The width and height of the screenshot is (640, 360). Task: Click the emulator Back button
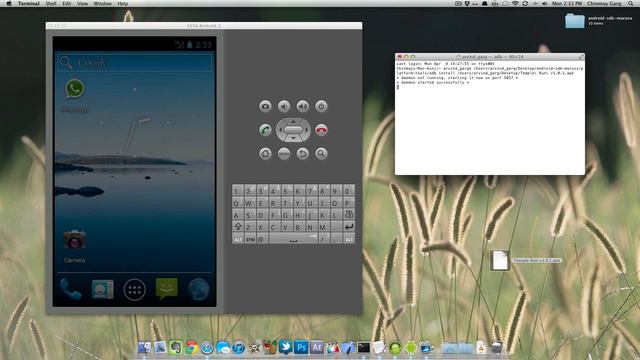[x=302, y=153]
